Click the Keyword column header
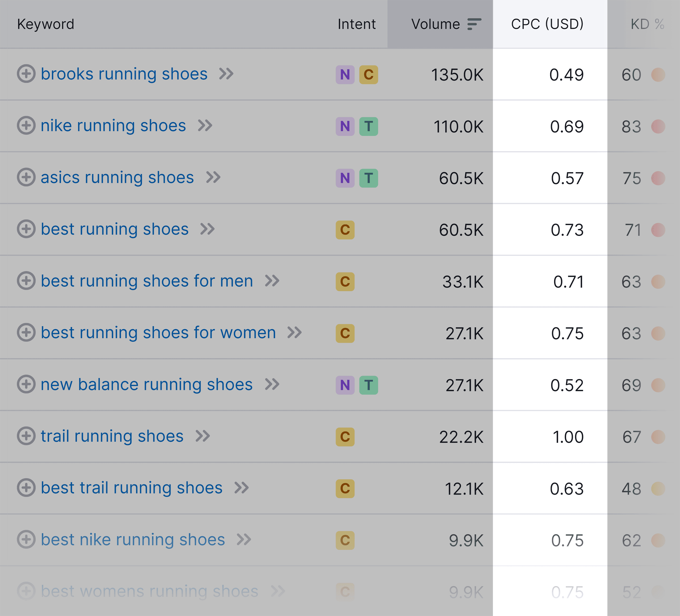The height and width of the screenshot is (616, 680). coord(45,24)
